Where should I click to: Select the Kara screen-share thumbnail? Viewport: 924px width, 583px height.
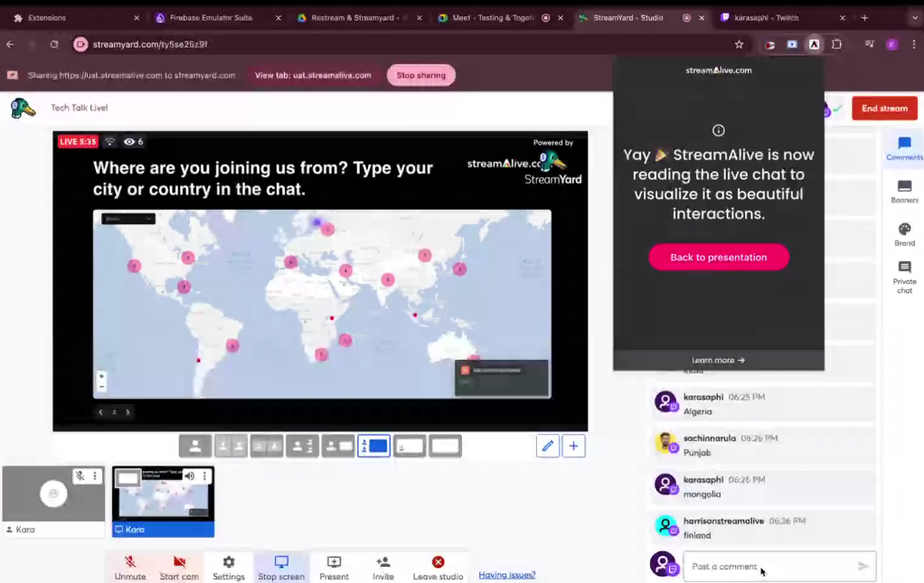164,502
